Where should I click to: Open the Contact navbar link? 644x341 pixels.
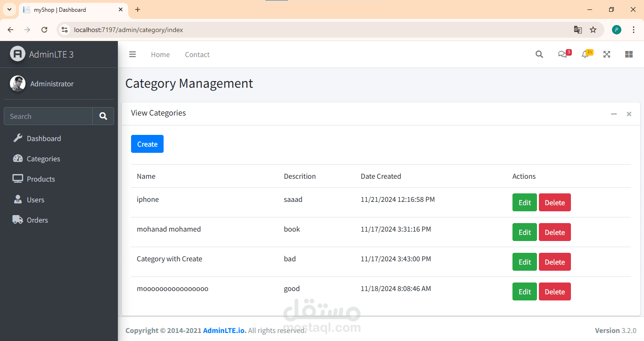(197, 54)
